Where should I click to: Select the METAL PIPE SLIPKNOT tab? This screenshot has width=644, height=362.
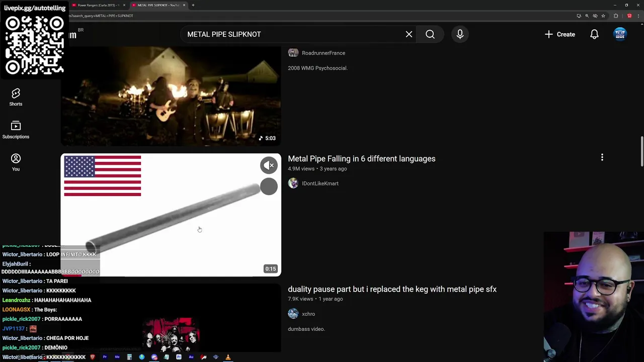click(x=157, y=5)
